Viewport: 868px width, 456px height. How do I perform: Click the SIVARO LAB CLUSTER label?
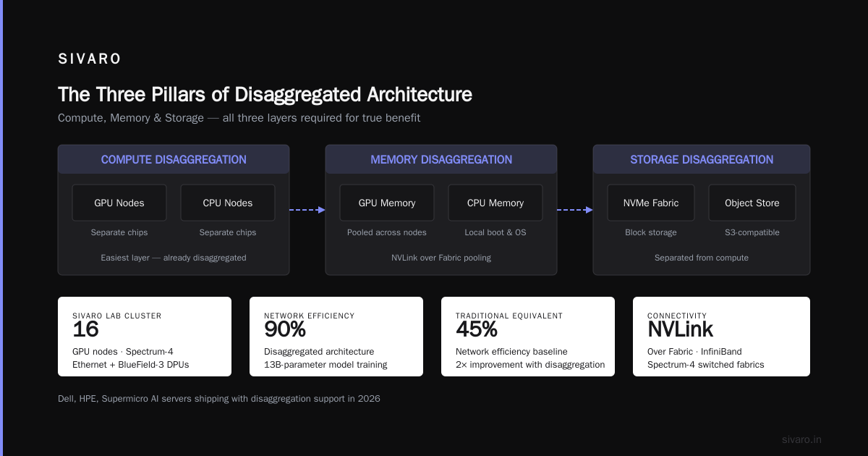tap(117, 316)
